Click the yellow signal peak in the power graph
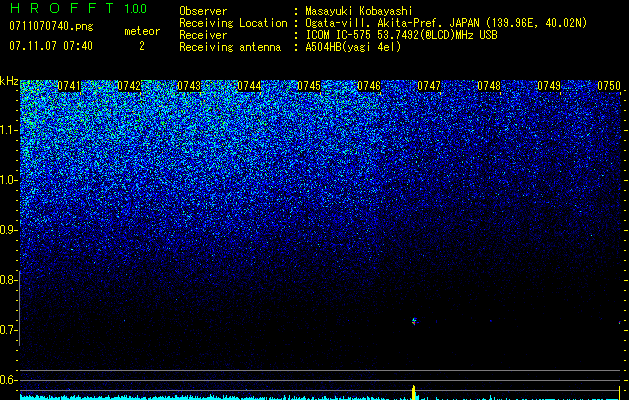Viewport: 629px width, 400px height. 414,392
